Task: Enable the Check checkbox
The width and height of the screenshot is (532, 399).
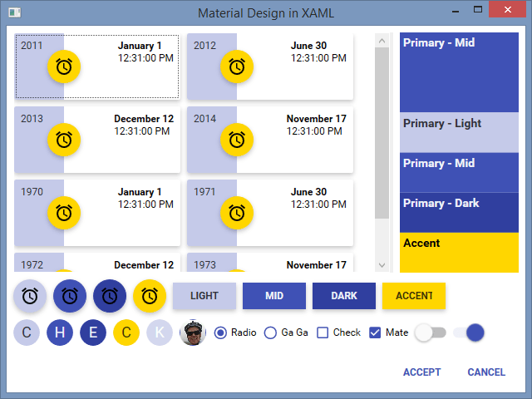Action: tap(323, 332)
